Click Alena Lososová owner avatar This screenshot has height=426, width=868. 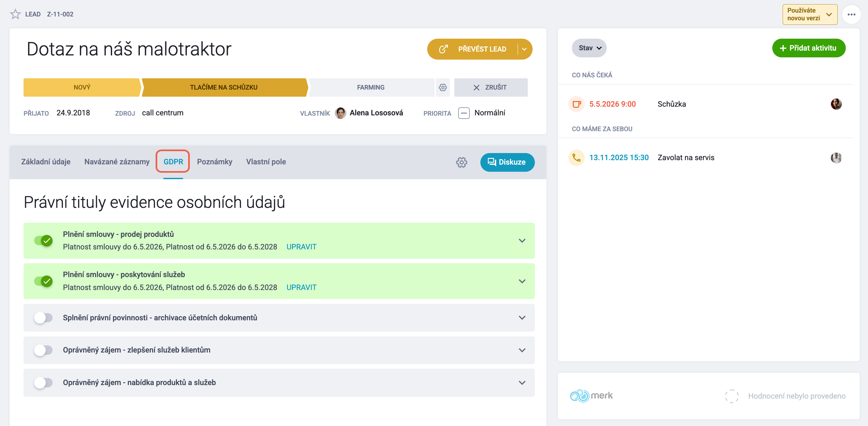click(340, 113)
